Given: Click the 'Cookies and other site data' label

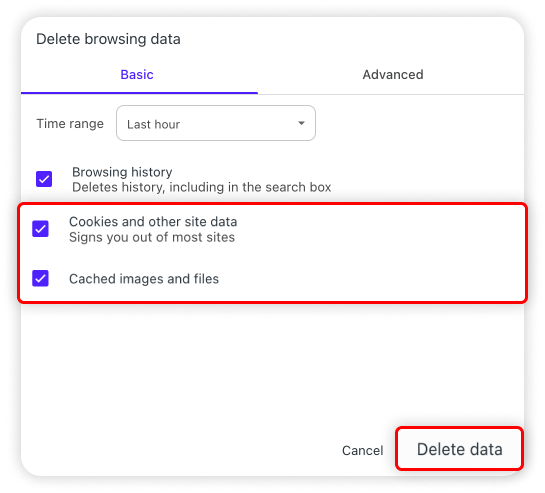Looking at the screenshot, I should click(x=153, y=221).
